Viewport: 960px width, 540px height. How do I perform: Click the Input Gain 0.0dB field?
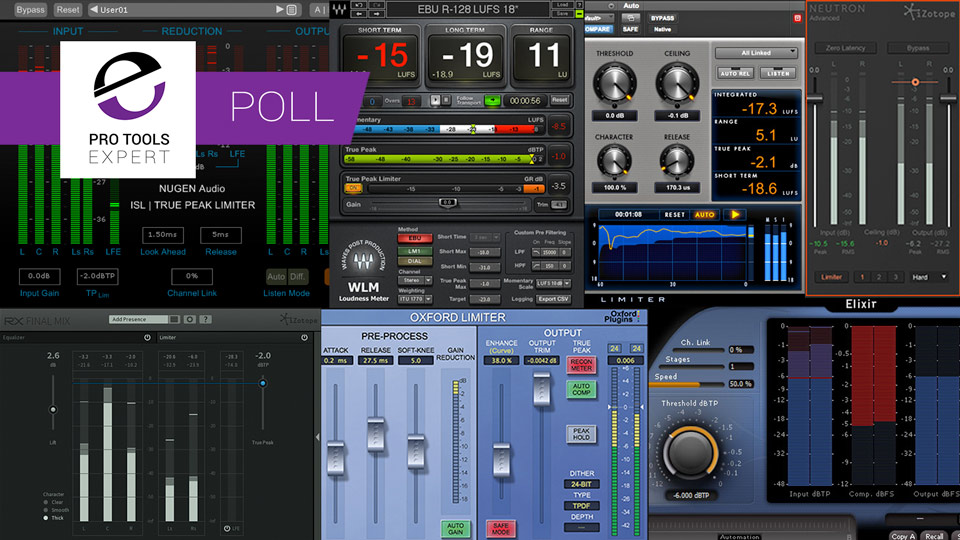(x=39, y=276)
